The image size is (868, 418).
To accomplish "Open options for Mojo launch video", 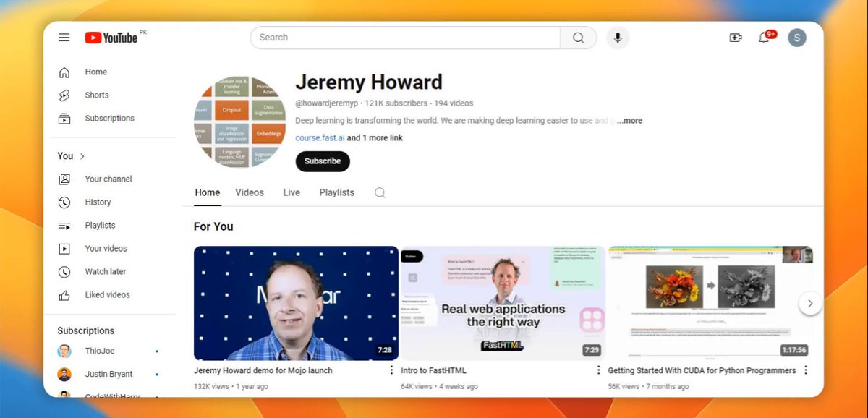I will [x=391, y=370].
